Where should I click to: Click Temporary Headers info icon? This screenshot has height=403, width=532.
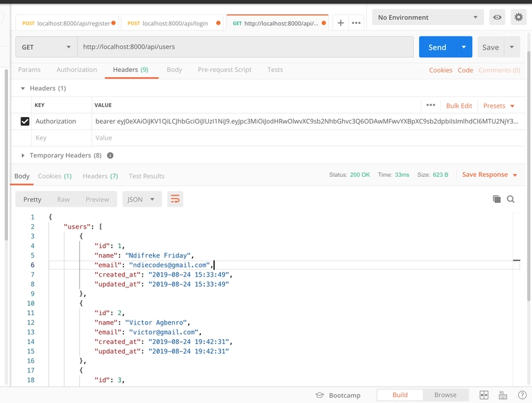point(110,156)
